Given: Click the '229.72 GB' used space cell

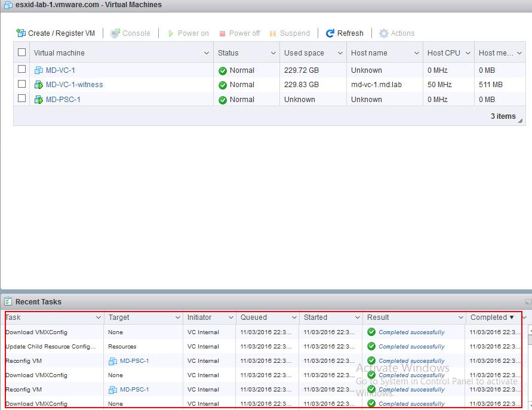Looking at the screenshot, I should coord(302,70).
